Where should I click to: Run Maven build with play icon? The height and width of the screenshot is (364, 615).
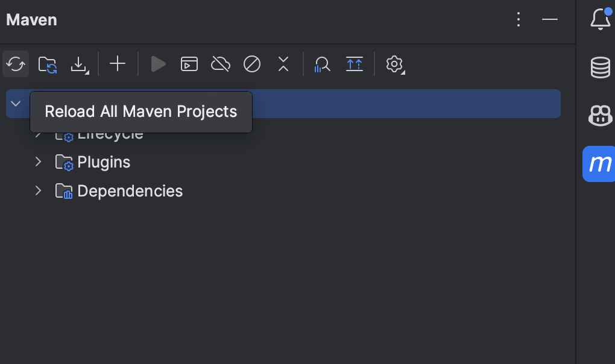pos(158,64)
